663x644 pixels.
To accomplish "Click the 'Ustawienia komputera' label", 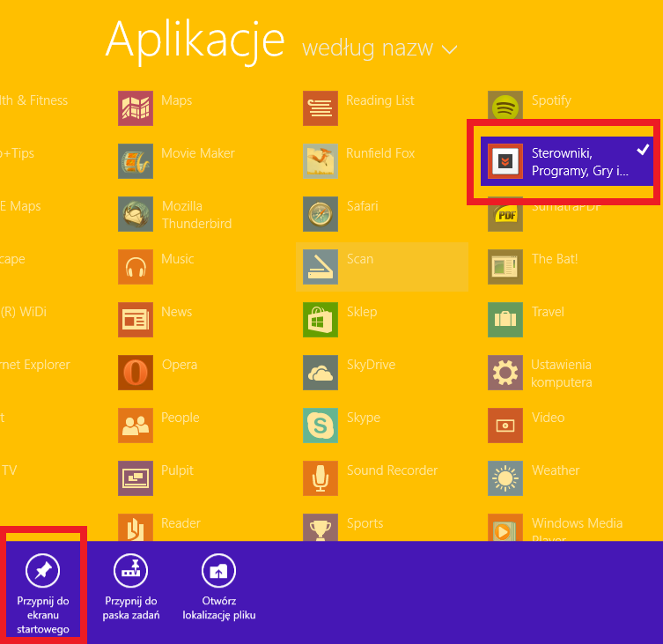I will click(561, 374).
